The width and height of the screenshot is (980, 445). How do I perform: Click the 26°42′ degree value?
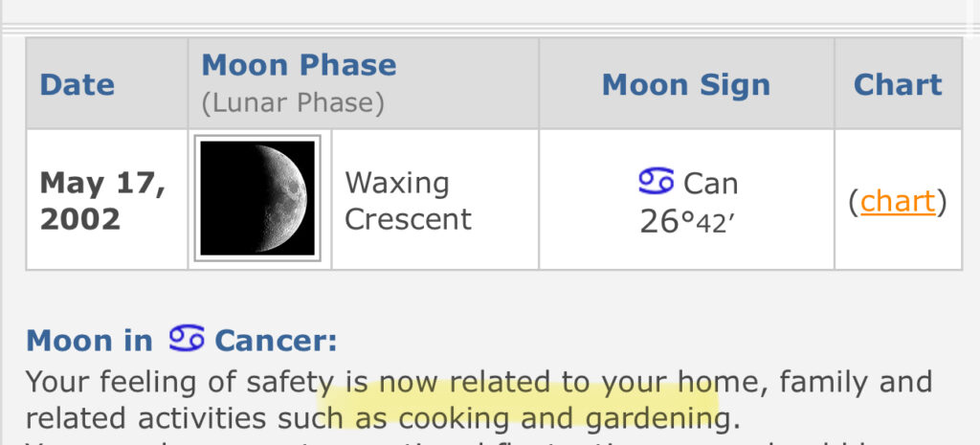click(688, 221)
